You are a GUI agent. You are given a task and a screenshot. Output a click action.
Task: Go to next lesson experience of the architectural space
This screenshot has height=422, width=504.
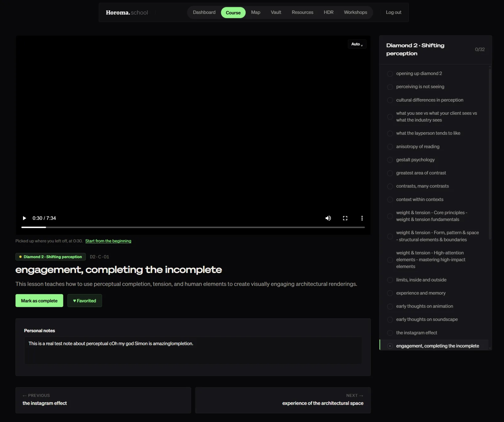pyautogui.click(x=283, y=400)
